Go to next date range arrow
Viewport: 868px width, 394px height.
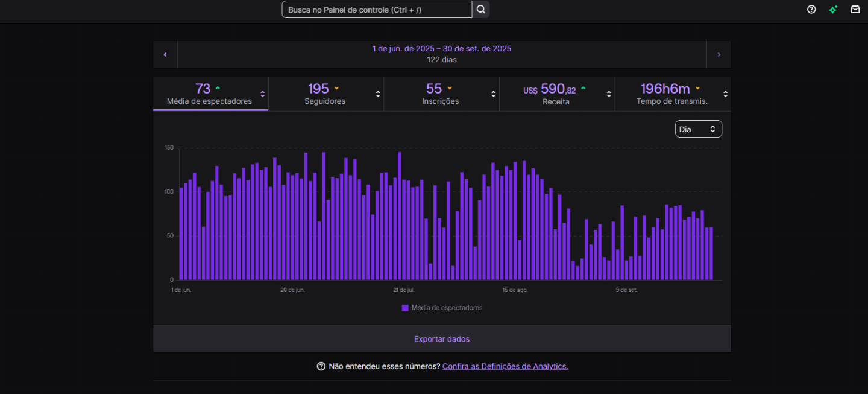click(x=719, y=54)
